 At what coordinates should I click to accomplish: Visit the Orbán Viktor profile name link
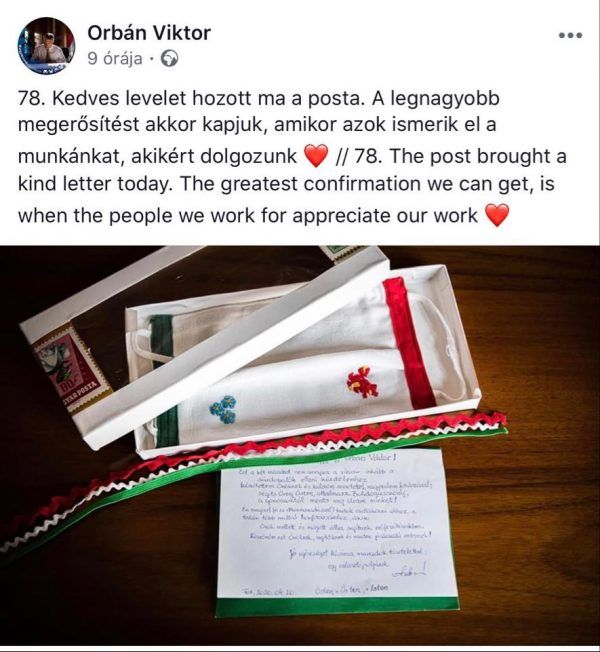(x=149, y=33)
